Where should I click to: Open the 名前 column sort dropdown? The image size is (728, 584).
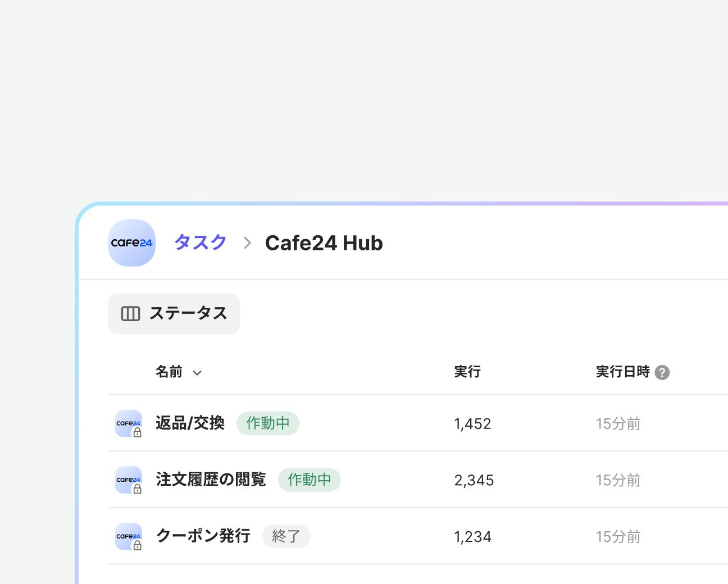coord(196,372)
